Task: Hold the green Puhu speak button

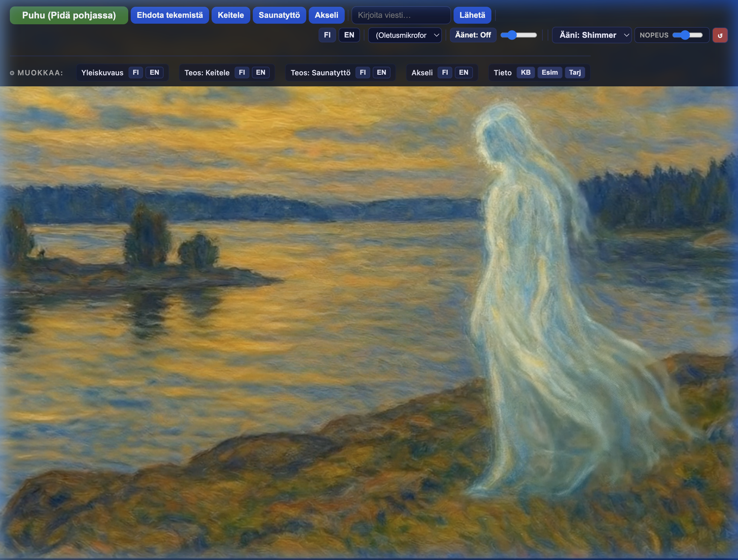Action: click(69, 15)
